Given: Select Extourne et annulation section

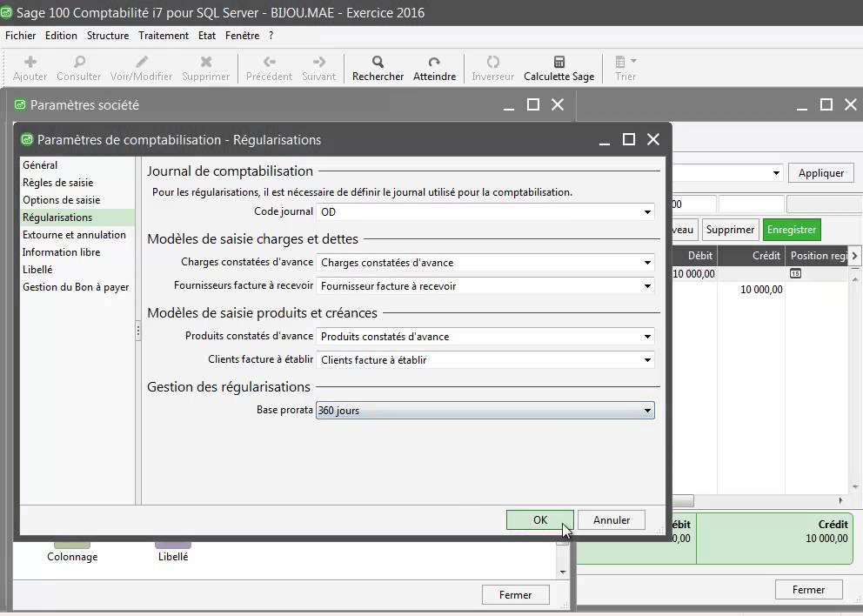Looking at the screenshot, I should [77, 235].
